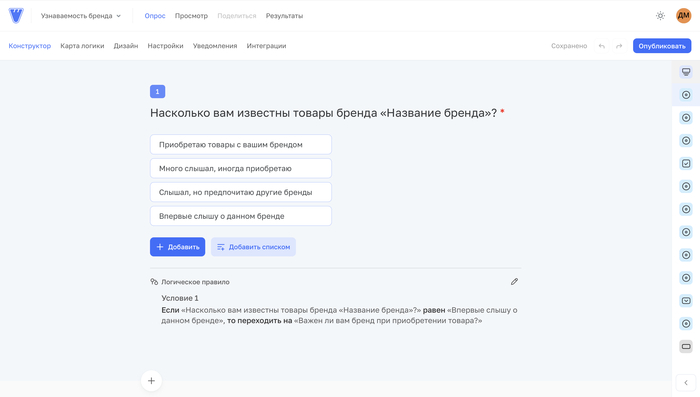700x397 pixels.
Task: Click the Опубликовать button
Action: click(x=662, y=46)
